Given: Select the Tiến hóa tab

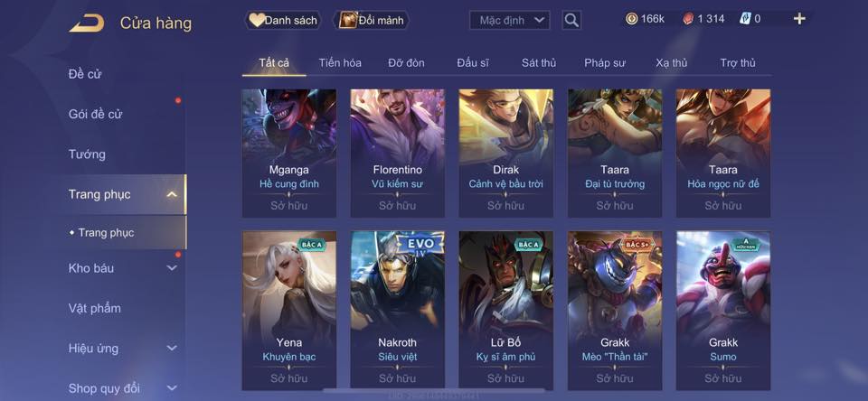Looking at the screenshot, I should pos(340,63).
